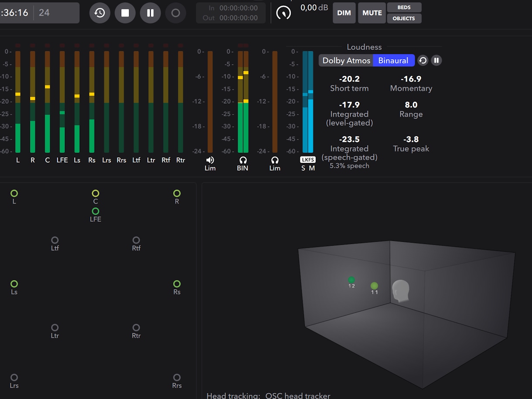This screenshot has width=532, height=399.
Task: Enable MUTE on the master output
Action: click(372, 13)
